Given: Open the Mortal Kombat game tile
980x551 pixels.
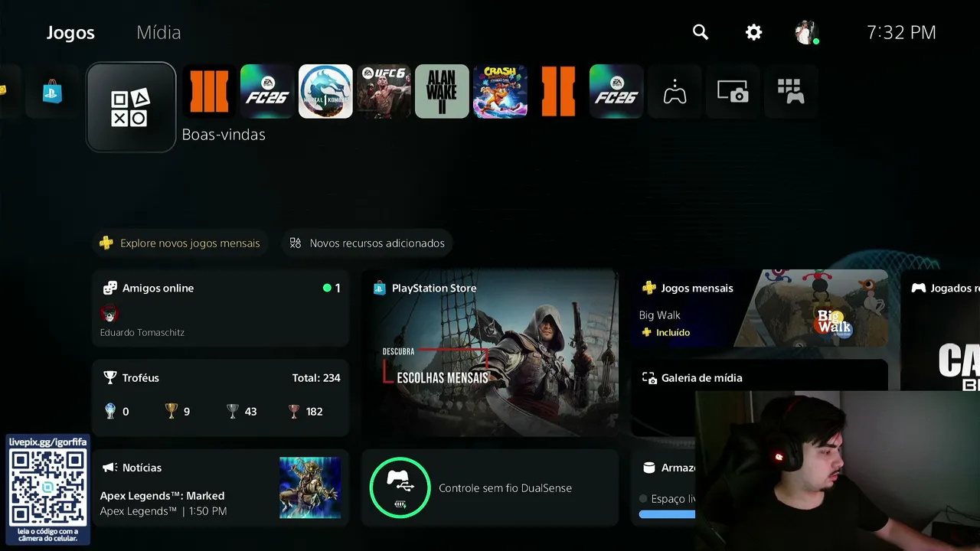Looking at the screenshot, I should tap(325, 92).
